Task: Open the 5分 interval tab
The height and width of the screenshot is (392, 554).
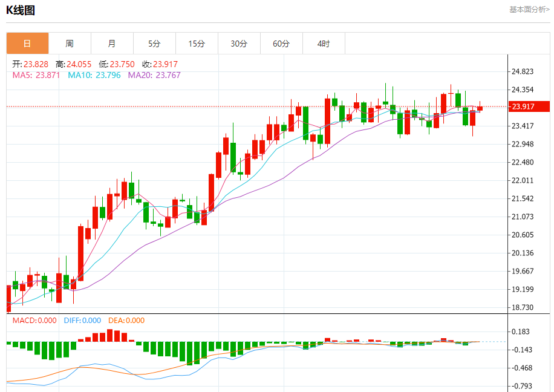Action: coord(154,44)
